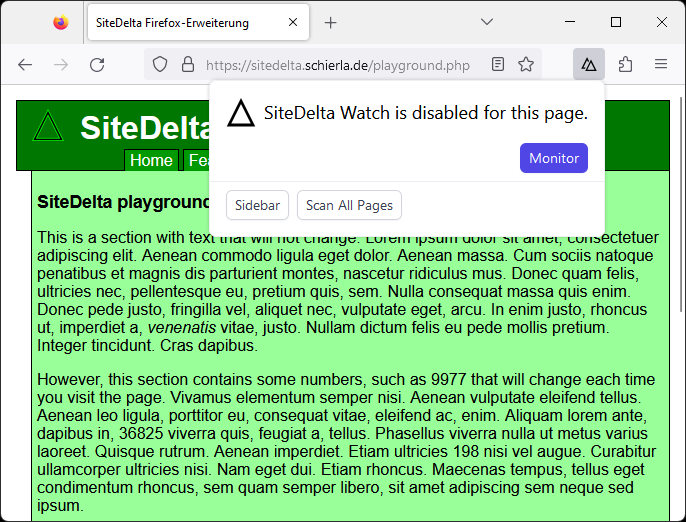Image resolution: width=686 pixels, height=522 pixels.
Task: Open the tracking protection shield icon
Action: click(x=160, y=64)
